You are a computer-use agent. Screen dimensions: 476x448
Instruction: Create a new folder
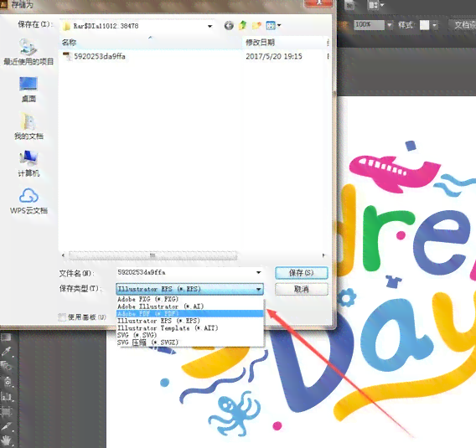(256, 26)
